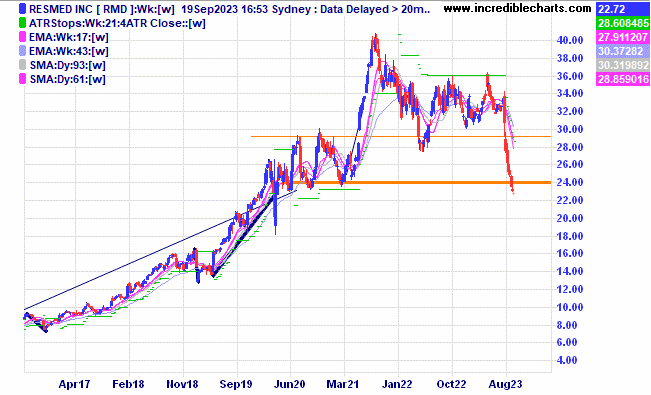Click the Nov18 date axis label
Screen dimensions: 651x395
pyautogui.click(x=182, y=384)
